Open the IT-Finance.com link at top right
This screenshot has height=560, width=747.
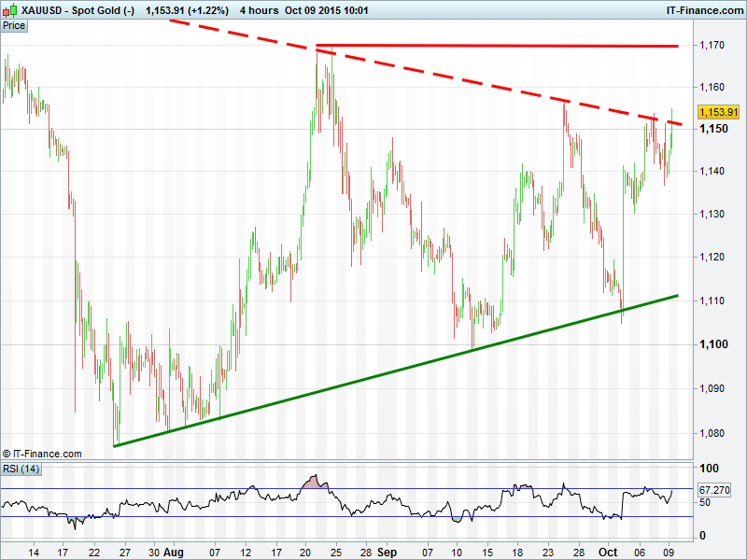click(x=705, y=10)
